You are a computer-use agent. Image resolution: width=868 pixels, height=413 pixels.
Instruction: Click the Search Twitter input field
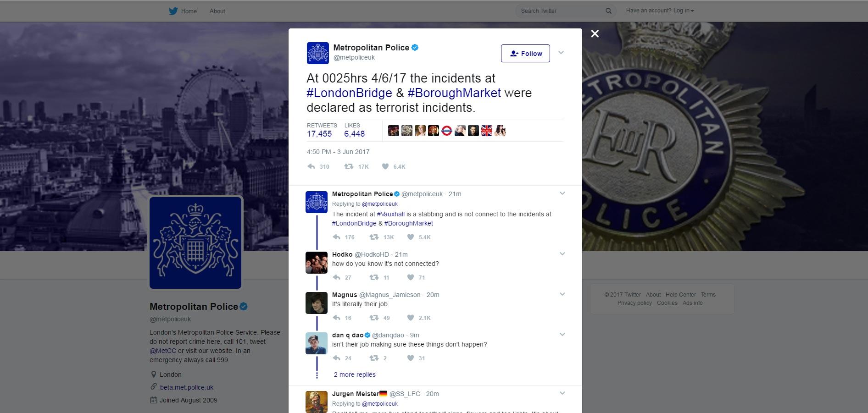click(562, 11)
